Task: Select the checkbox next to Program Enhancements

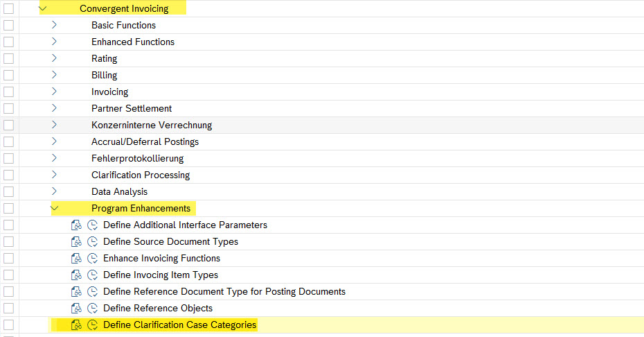Action: (x=8, y=208)
